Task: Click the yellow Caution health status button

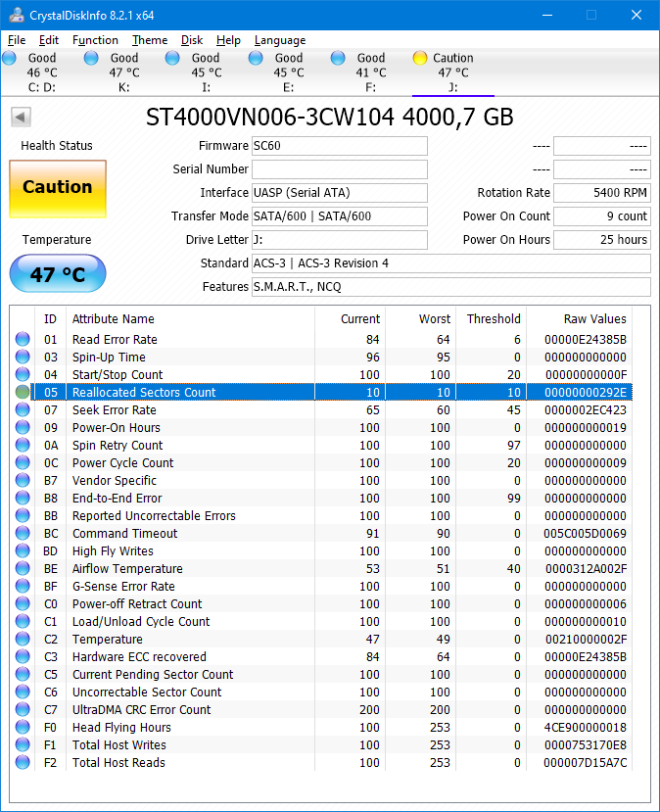Action: click(57, 188)
